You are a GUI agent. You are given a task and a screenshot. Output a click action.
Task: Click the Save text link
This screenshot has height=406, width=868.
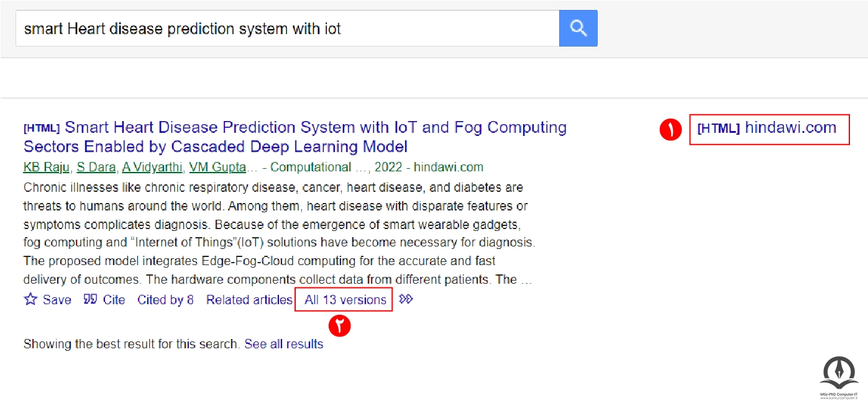pos(57,300)
